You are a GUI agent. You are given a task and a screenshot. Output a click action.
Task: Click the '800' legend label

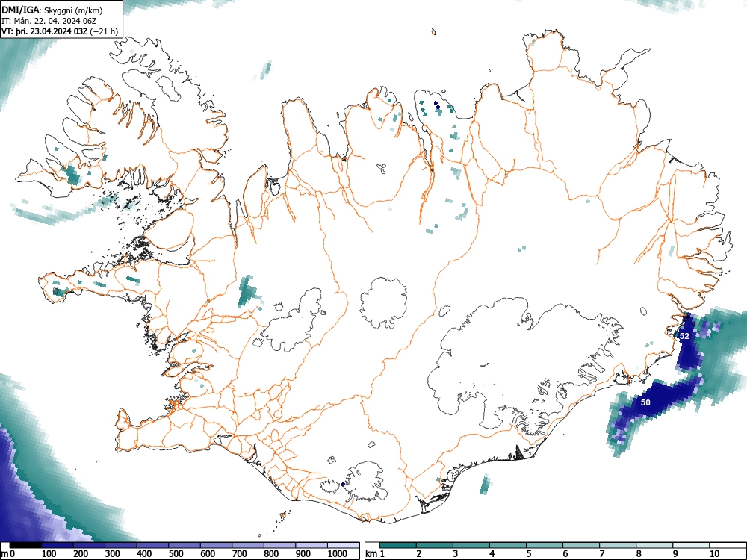tap(271, 554)
